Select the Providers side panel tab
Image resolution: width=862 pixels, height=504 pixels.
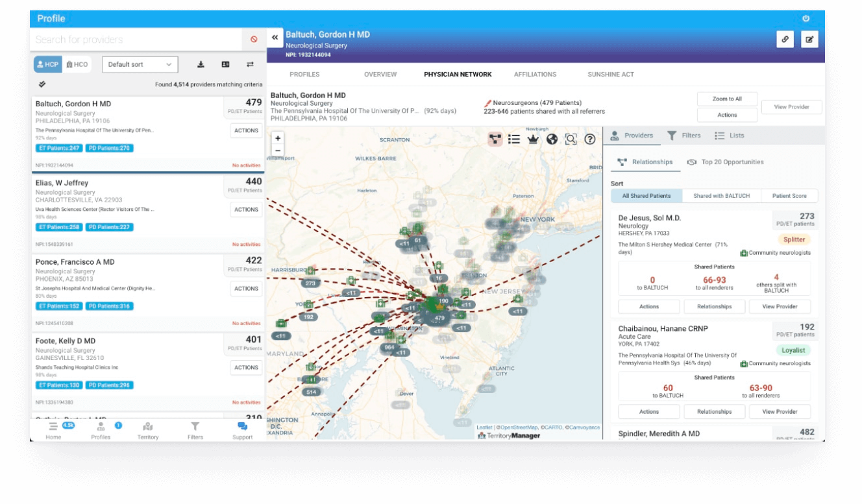pos(632,136)
